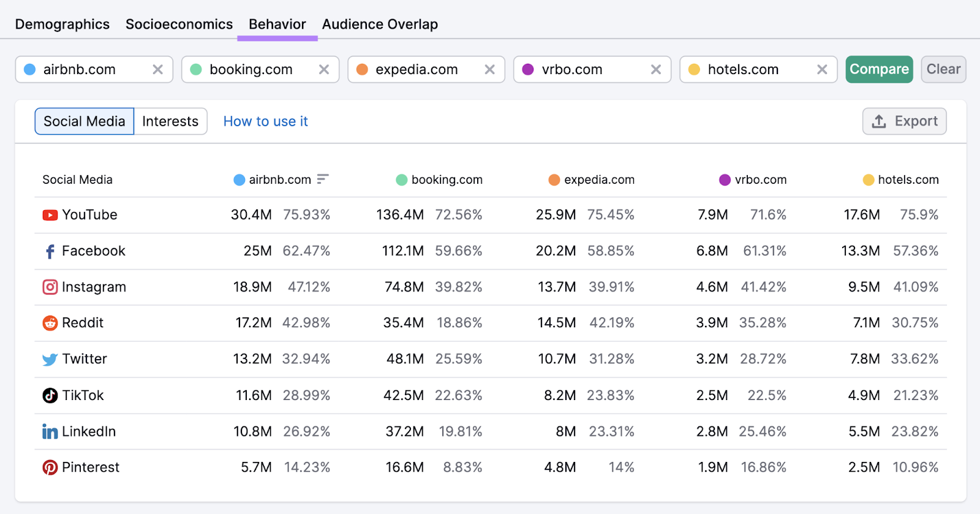
Task: Click the Reddit row label
Action: [x=83, y=323]
